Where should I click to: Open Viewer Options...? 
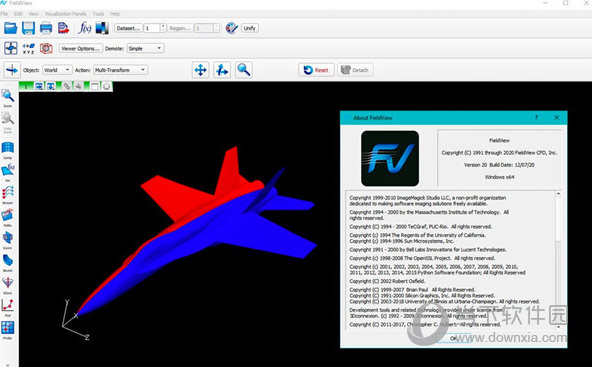(80, 48)
